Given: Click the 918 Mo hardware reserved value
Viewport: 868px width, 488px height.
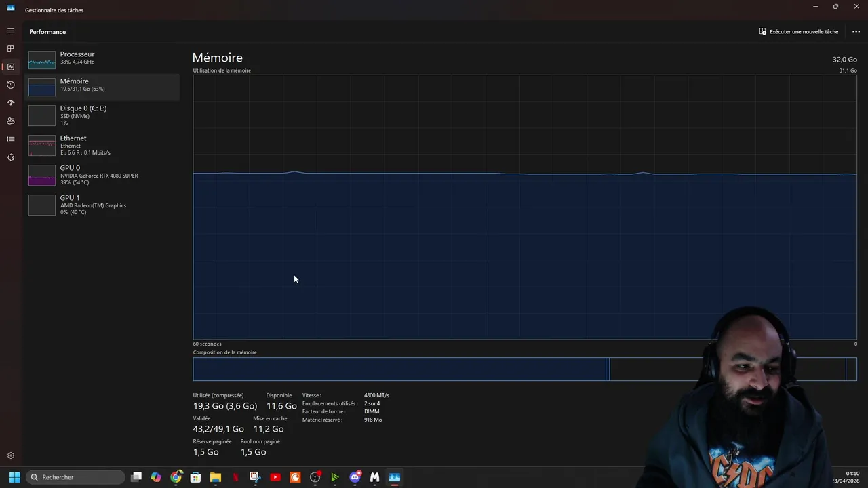Looking at the screenshot, I should coord(373,420).
